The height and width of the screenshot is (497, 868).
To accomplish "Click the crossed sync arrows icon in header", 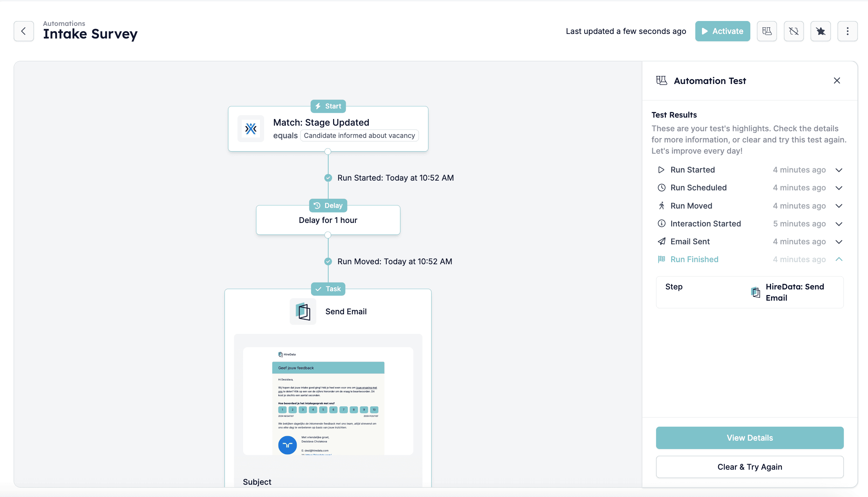I will click(794, 31).
